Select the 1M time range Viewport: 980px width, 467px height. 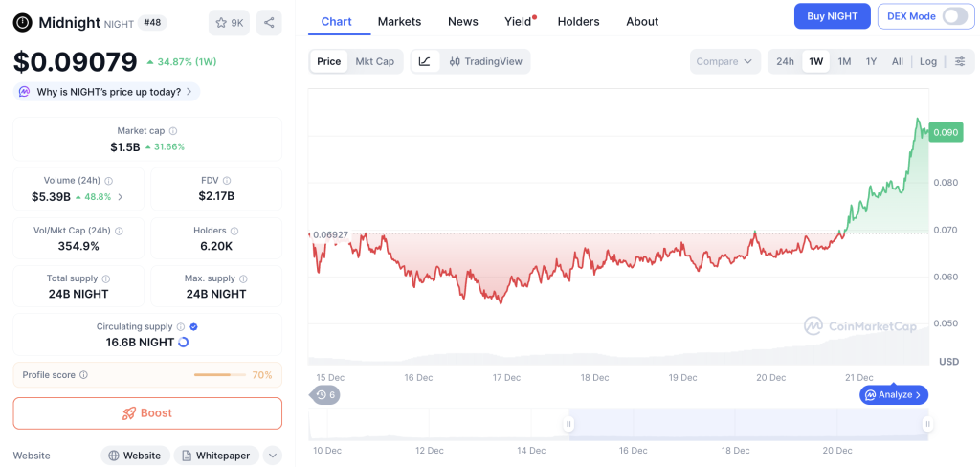(x=844, y=61)
